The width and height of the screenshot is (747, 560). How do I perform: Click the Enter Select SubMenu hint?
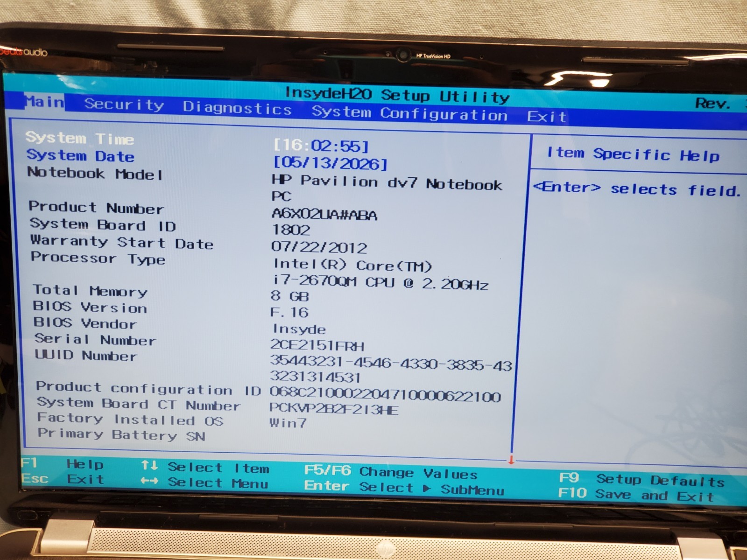[x=404, y=488]
